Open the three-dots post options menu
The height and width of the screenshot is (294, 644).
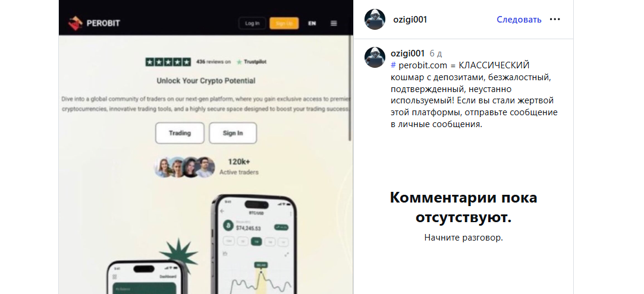pyautogui.click(x=555, y=19)
